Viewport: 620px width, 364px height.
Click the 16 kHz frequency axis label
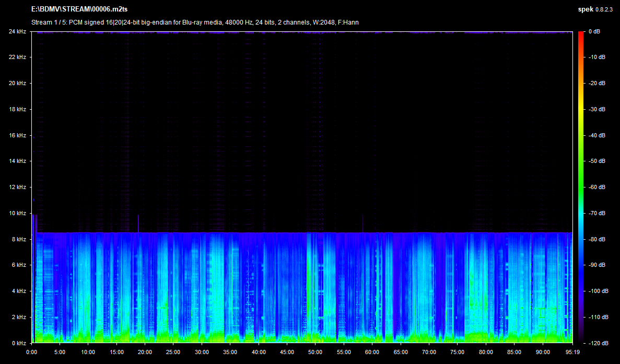[17, 135]
